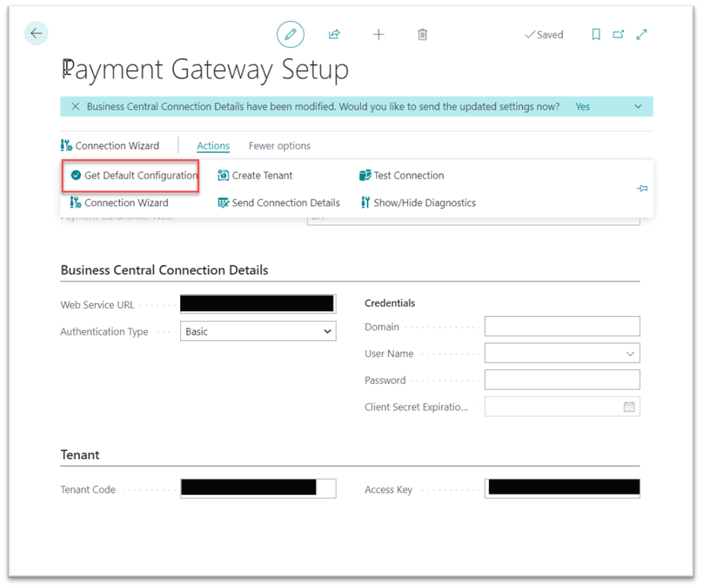This screenshot has width=702, height=588.
Task: Add a new record with plus icon
Action: [x=378, y=34]
